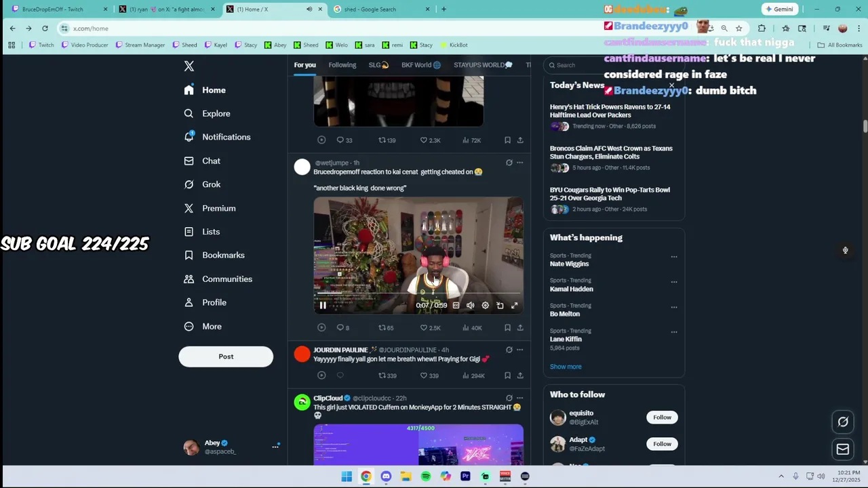The image size is (868, 488).
Task: Open the Ravens Packers news story
Action: click(610, 111)
